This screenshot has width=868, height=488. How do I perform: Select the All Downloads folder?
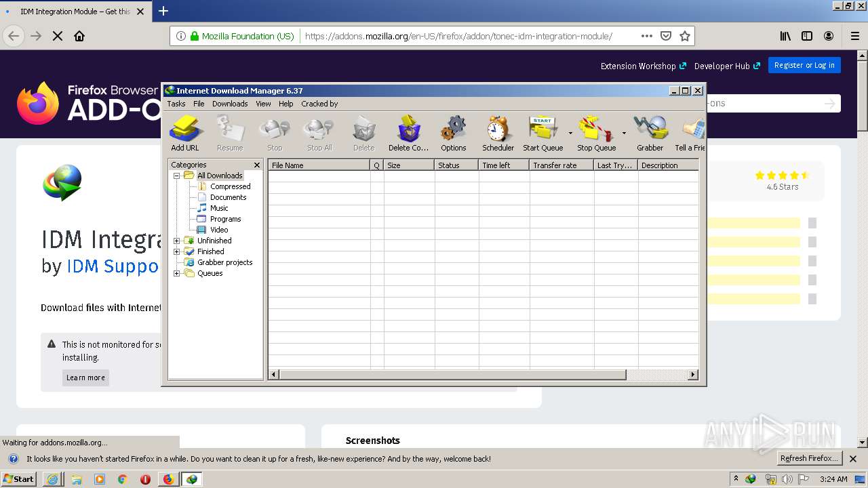coord(220,176)
